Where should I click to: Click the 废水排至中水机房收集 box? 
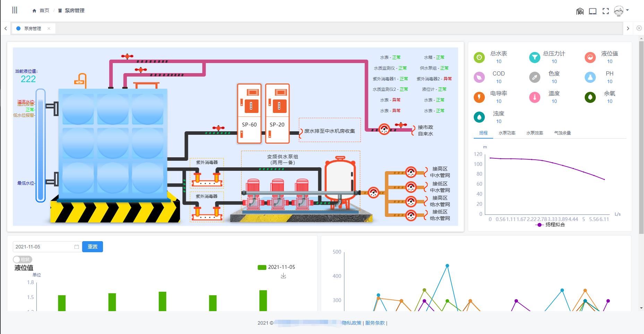(x=330, y=130)
